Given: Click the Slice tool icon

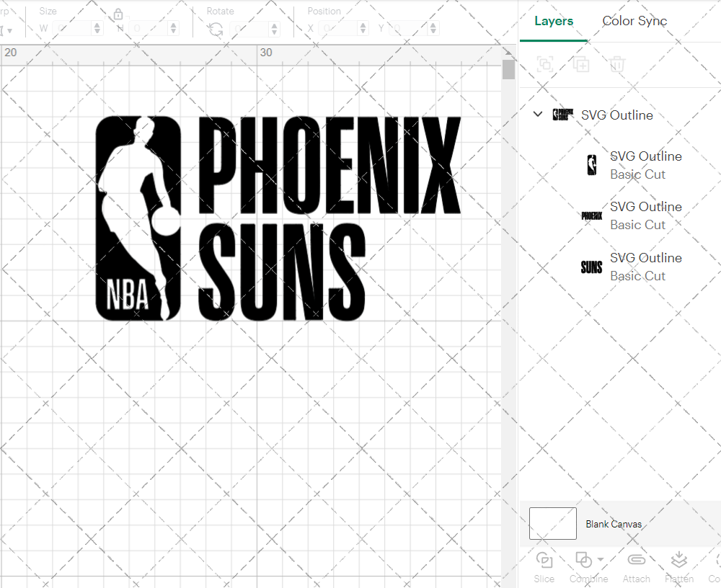Looking at the screenshot, I should coord(544,561).
